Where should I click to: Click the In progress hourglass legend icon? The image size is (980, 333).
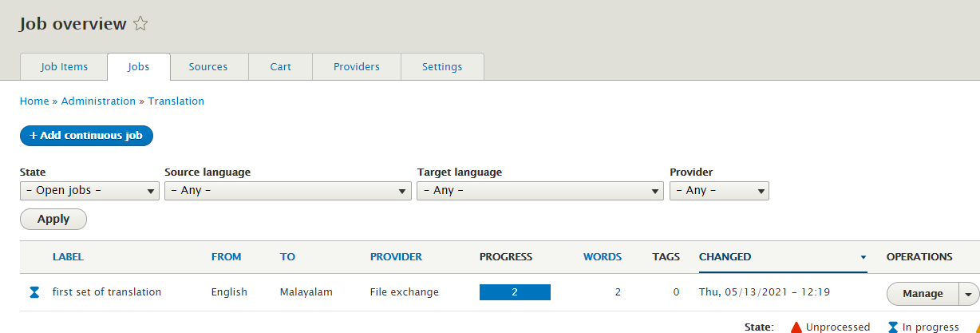coord(893,327)
